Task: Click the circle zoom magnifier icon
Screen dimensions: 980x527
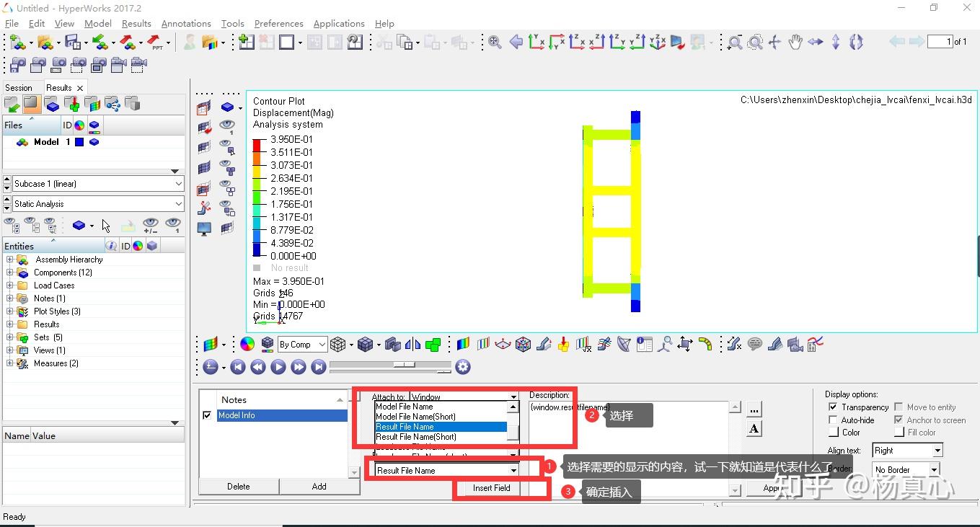Action: pos(755,43)
